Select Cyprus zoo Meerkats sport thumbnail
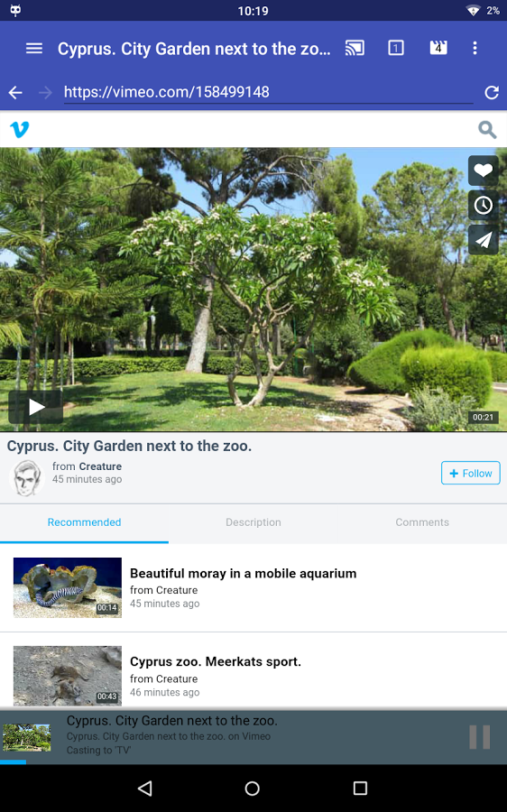Viewport: 507px width, 812px height. [x=68, y=675]
